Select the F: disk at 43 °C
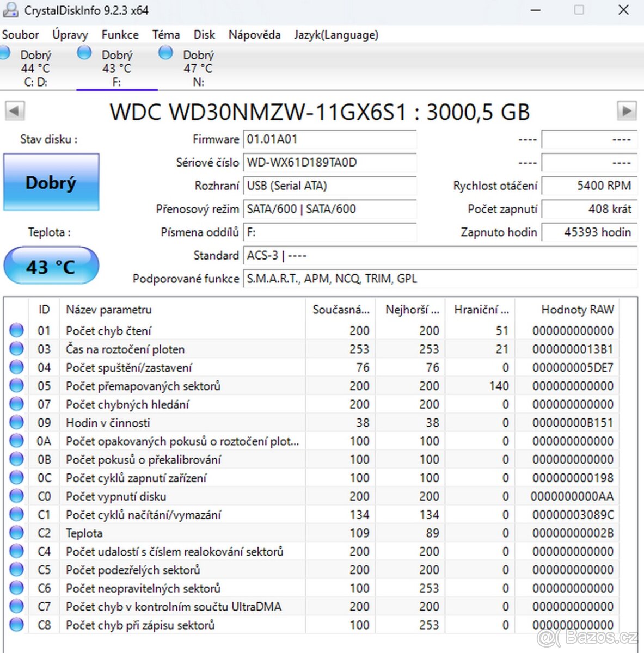This screenshot has height=653, width=644. pyautogui.click(x=116, y=68)
